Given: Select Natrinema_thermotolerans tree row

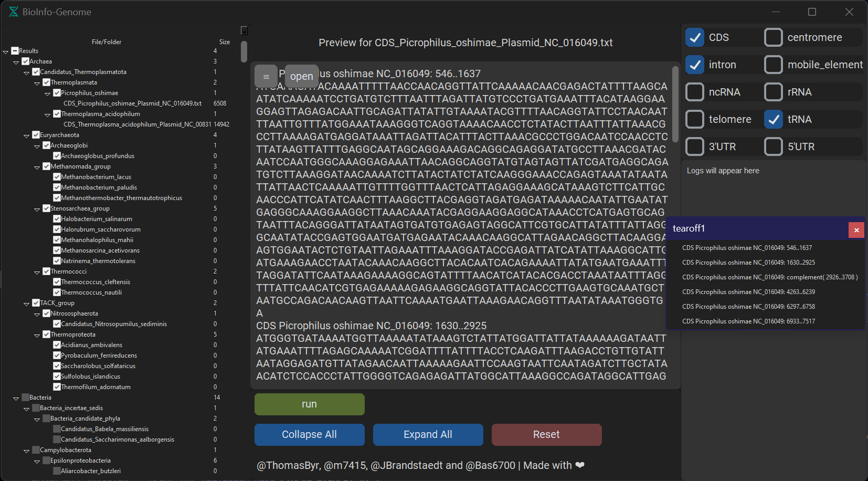Looking at the screenshot, I should point(98,261).
